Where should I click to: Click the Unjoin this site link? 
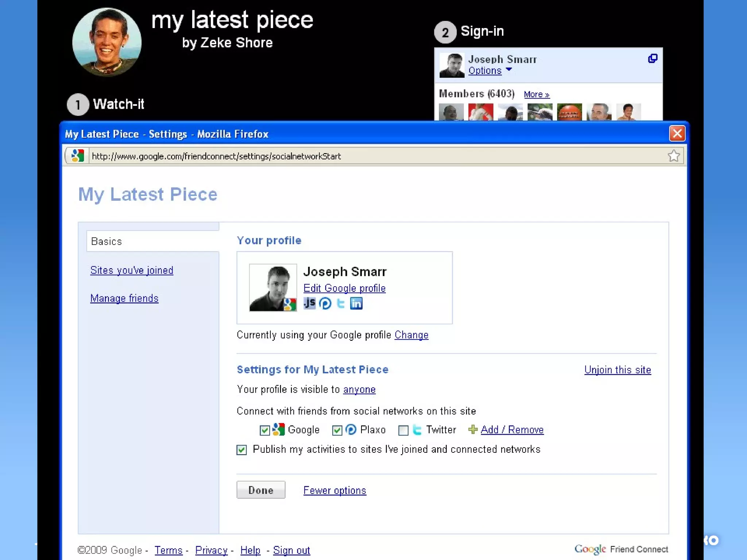[617, 370]
